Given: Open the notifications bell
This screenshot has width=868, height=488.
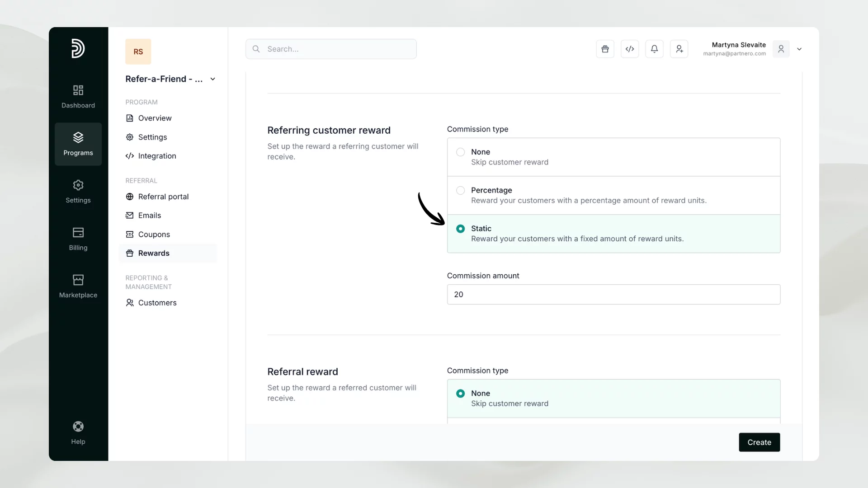Looking at the screenshot, I should (x=654, y=49).
